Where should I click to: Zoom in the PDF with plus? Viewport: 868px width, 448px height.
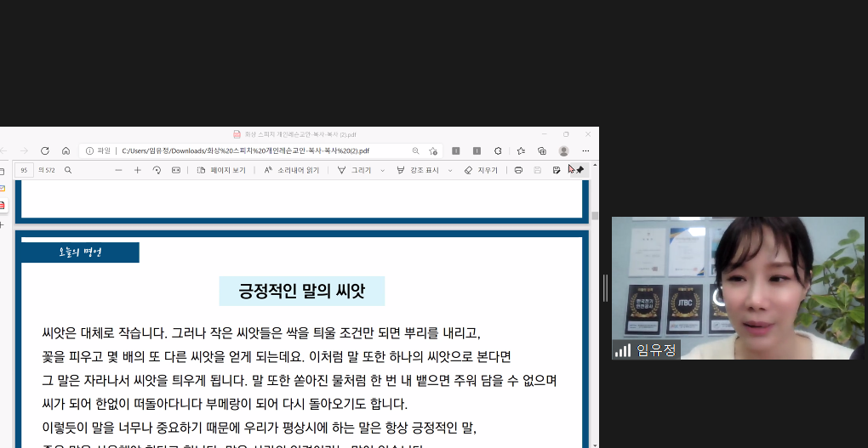137,170
